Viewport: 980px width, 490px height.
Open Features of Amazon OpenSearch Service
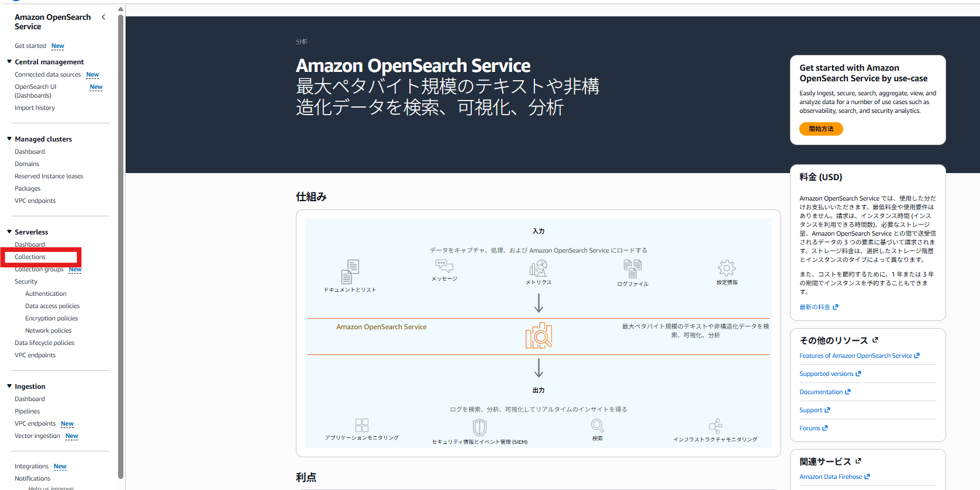click(x=860, y=356)
